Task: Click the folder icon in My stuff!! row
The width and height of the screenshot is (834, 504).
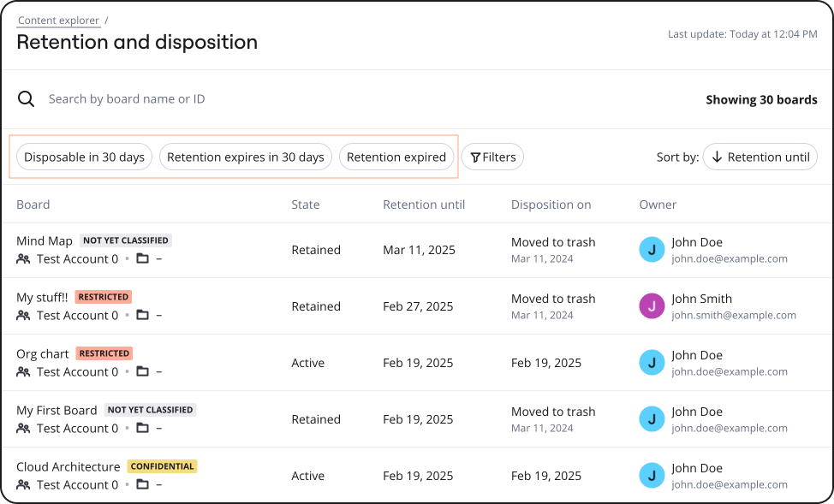Action: pos(143,316)
